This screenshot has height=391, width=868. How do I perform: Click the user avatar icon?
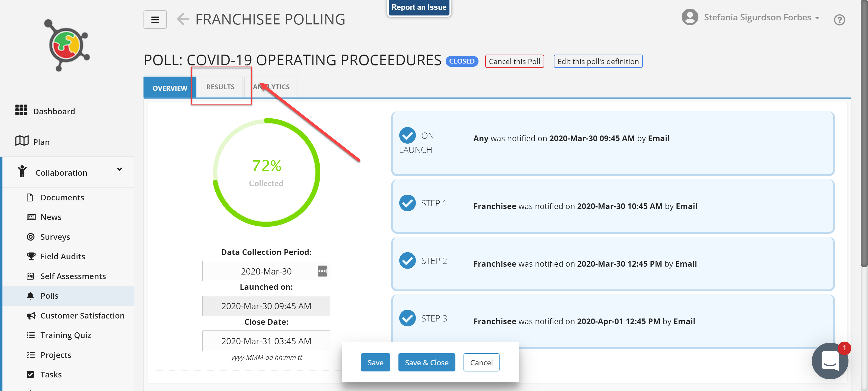click(690, 17)
